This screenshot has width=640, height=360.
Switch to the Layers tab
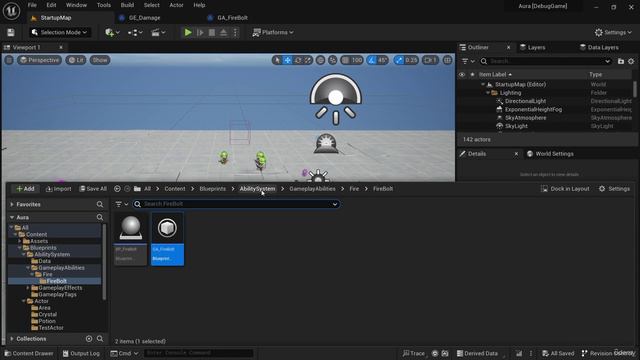532,47
